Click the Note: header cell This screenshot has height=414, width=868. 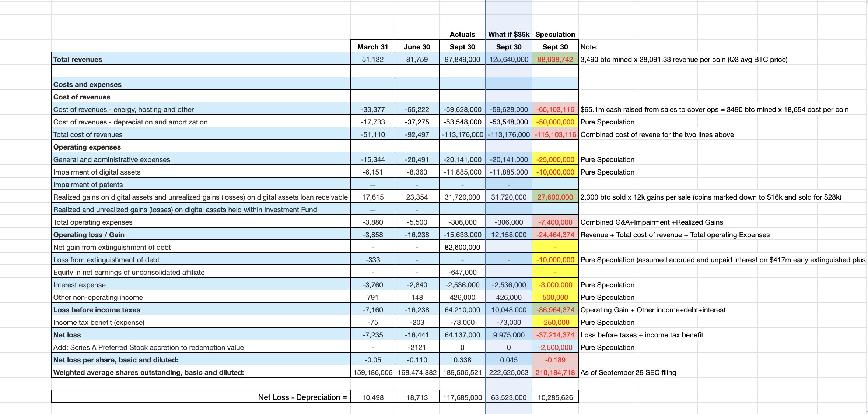click(x=589, y=47)
